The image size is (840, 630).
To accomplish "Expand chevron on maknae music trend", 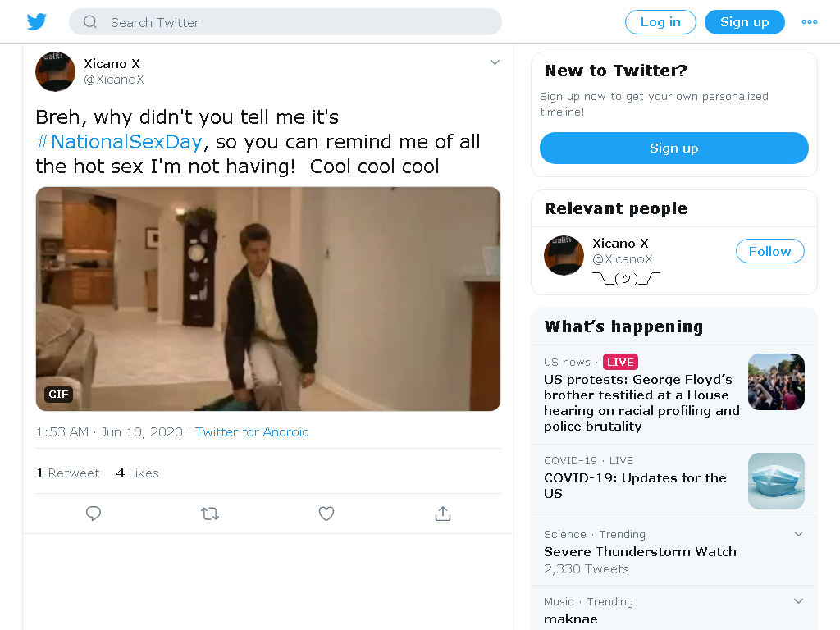I will coord(798,601).
